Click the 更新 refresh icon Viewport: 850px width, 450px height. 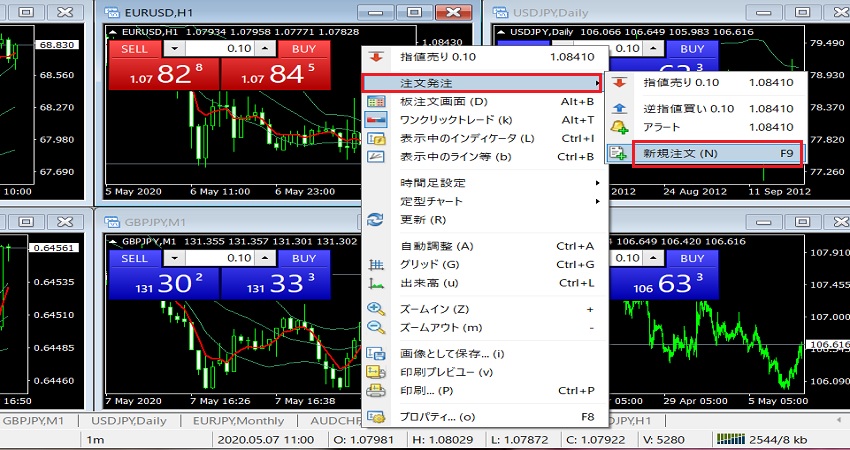[x=376, y=220]
